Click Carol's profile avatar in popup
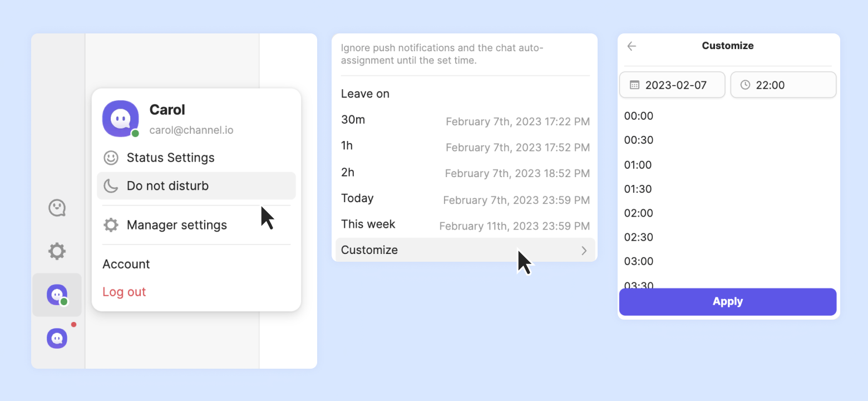Viewport: 868px width, 401px height. [x=121, y=119]
